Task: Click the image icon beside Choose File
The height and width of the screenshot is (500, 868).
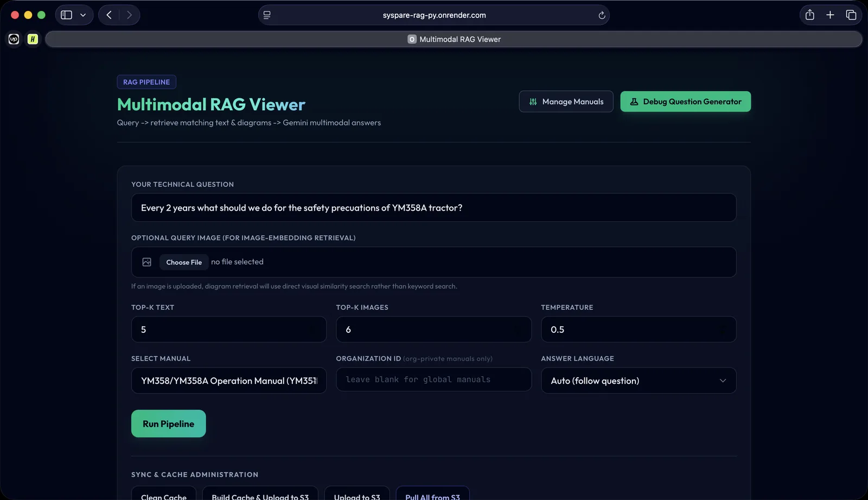Action: 146,262
